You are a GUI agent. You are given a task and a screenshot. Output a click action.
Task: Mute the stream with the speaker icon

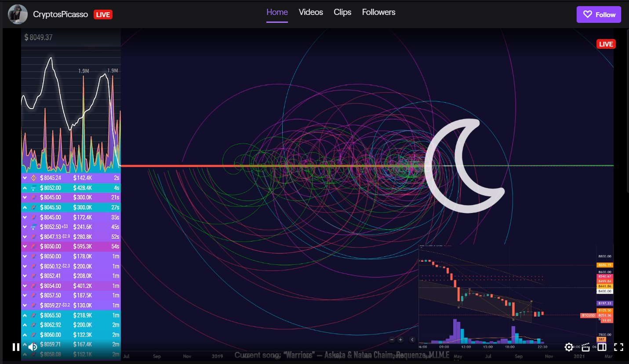[x=33, y=347]
